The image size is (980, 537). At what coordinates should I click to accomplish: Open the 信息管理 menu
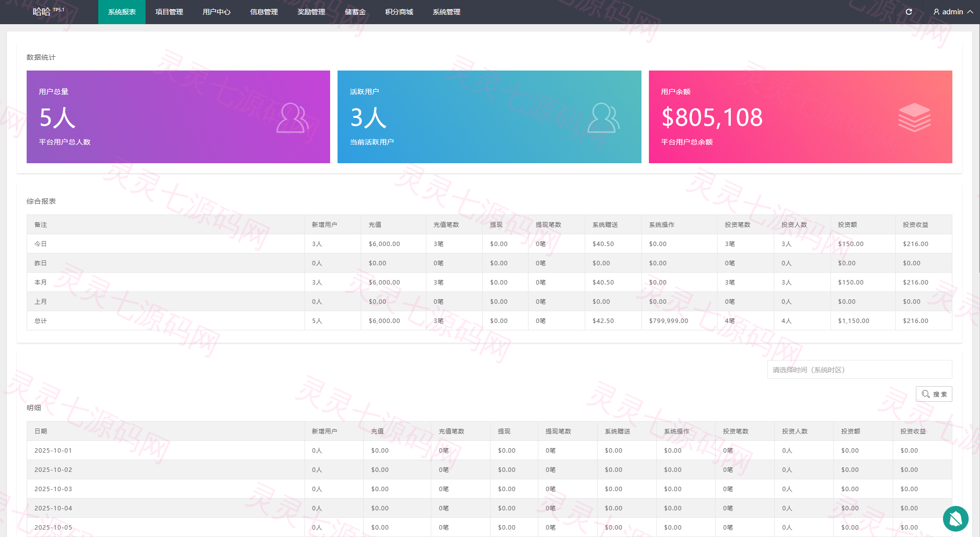[x=264, y=12]
